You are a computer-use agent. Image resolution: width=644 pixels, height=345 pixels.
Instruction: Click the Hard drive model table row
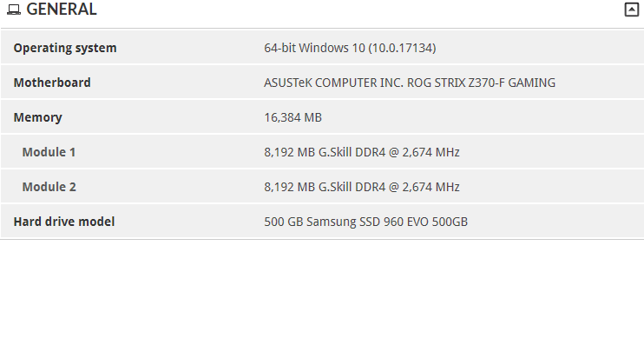(322, 222)
